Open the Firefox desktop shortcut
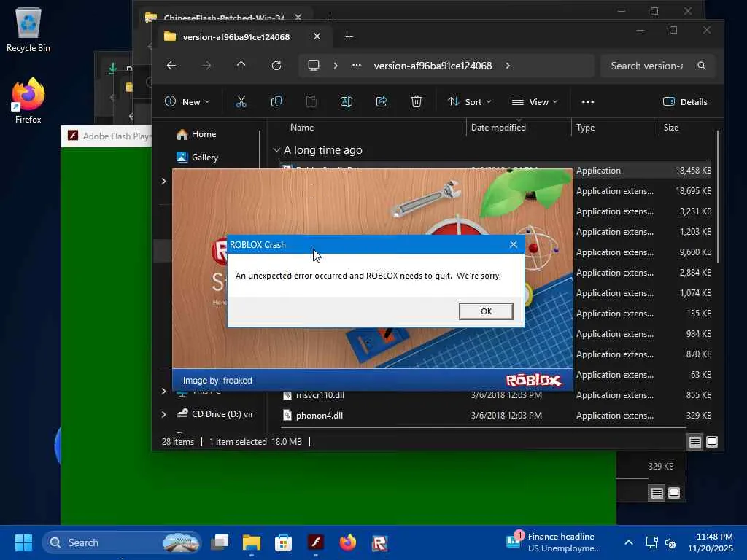The height and width of the screenshot is (560, 747). 28,101
